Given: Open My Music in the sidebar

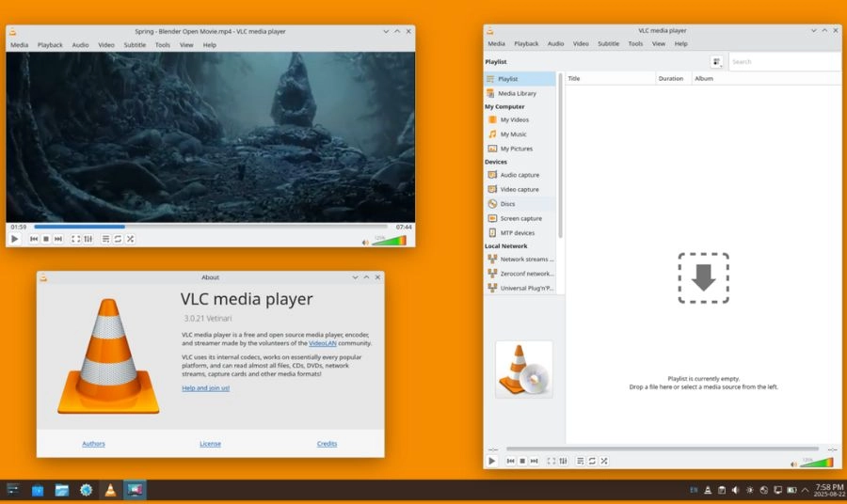Looking at the screenshot, I should [519, 134].
